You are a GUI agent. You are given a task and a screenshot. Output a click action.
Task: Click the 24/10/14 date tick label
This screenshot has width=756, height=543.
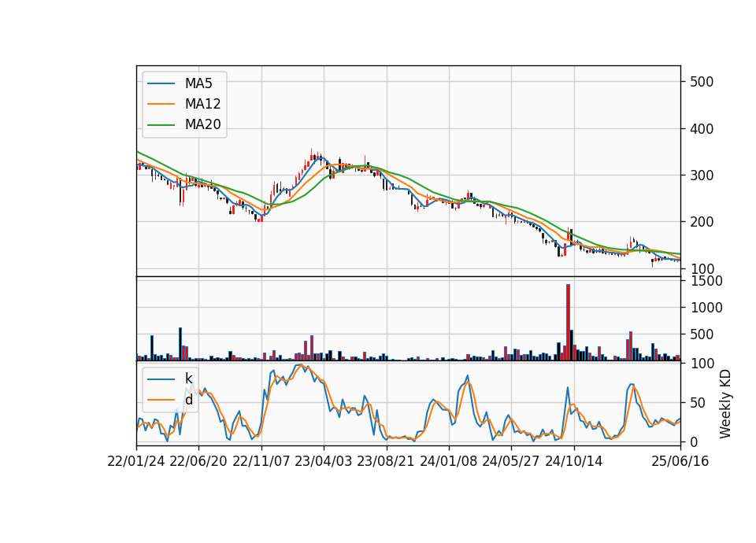[574, 461]
